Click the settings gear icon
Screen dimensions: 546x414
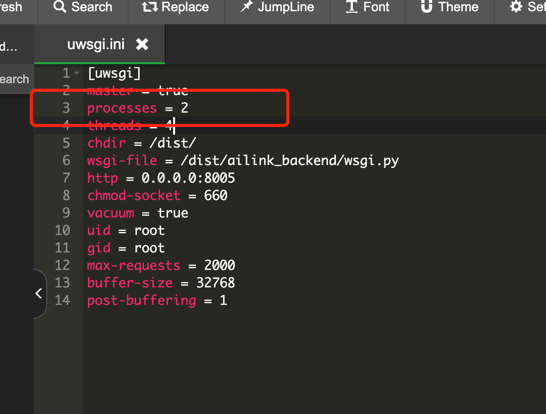click(516, 7)
